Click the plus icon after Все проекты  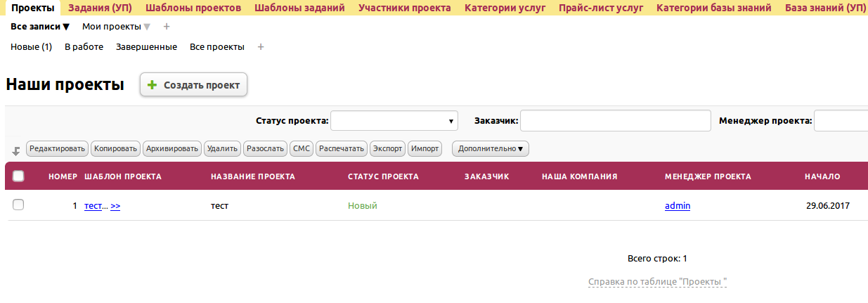pos(261,47)
